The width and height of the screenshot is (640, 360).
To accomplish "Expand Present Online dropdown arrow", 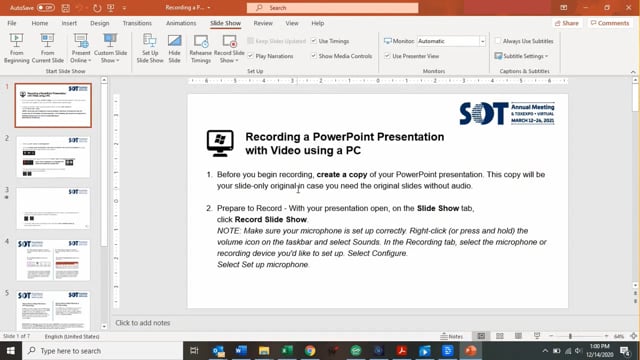I will (89, 61).
